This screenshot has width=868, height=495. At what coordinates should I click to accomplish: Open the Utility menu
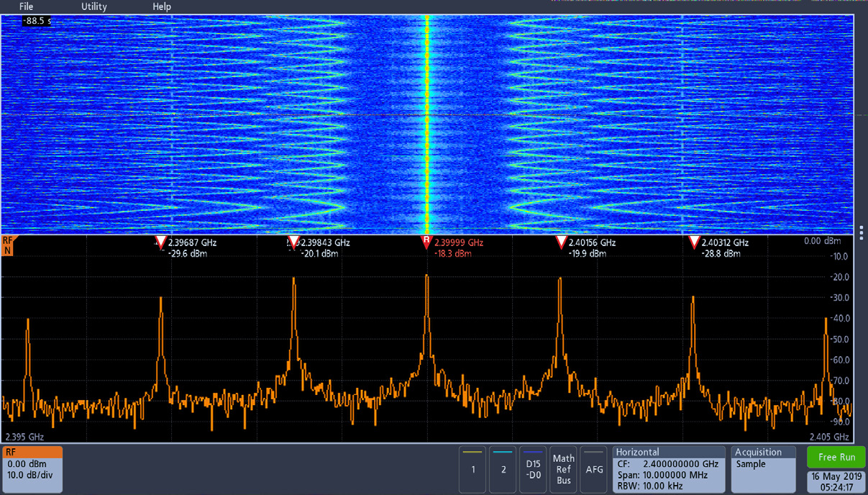click(93, 6)
